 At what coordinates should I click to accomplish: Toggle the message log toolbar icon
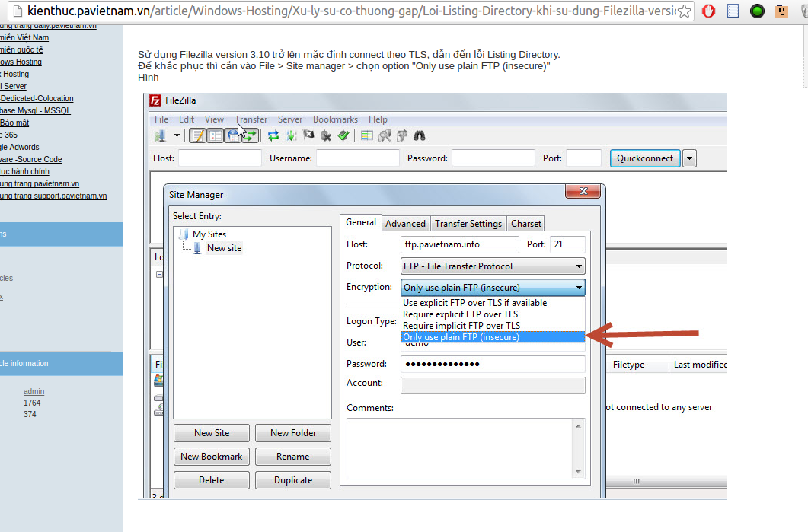(198, 135)
